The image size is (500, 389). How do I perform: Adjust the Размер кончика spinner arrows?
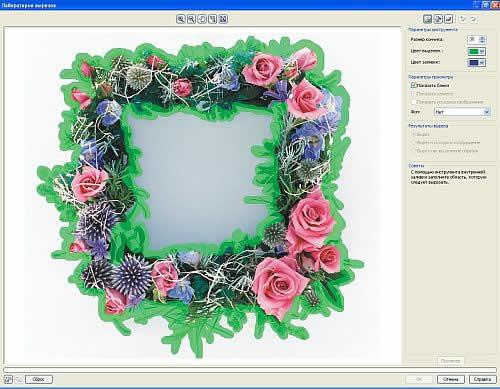482,40
